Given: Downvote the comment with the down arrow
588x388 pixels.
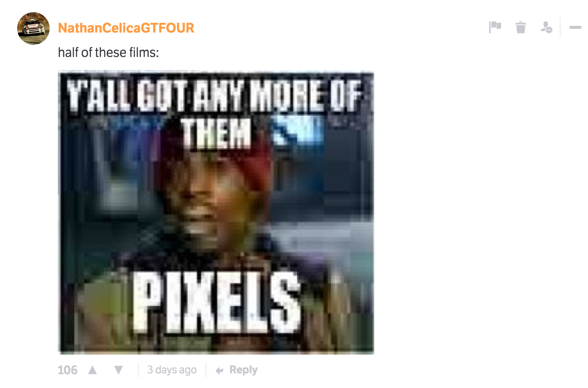Looking at the screenshot, I should pos(118,370).
